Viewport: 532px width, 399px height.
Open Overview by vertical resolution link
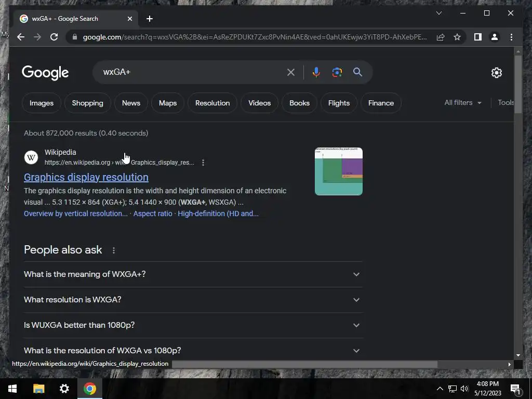[76, 214]
